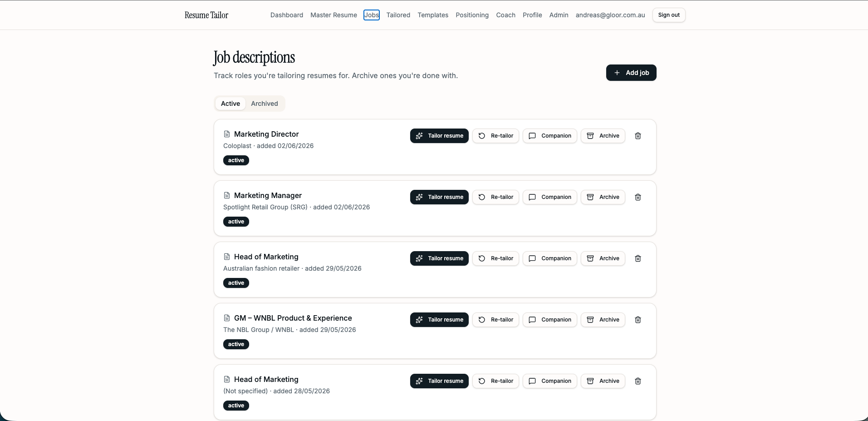Archive the GM – WNBL Product & Experience job
Viewport: 868px width, 421px height.
click(x=603, y=320)
